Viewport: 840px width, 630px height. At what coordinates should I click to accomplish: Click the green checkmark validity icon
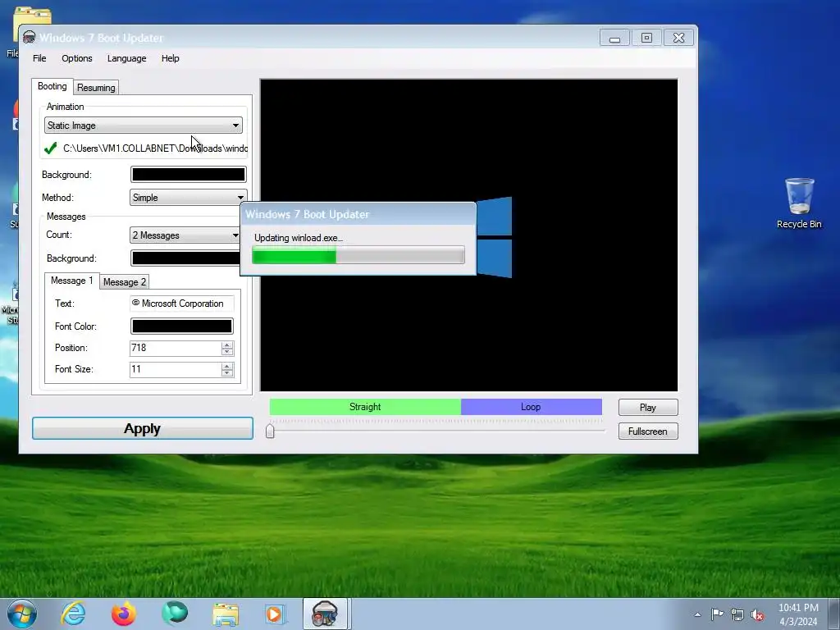[x=50, y=148]
